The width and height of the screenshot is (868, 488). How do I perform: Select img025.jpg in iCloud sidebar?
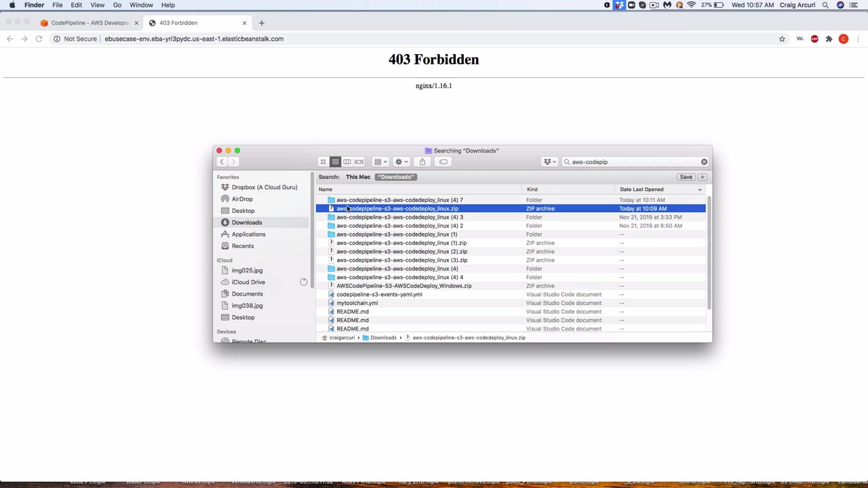tap(247, 270)
